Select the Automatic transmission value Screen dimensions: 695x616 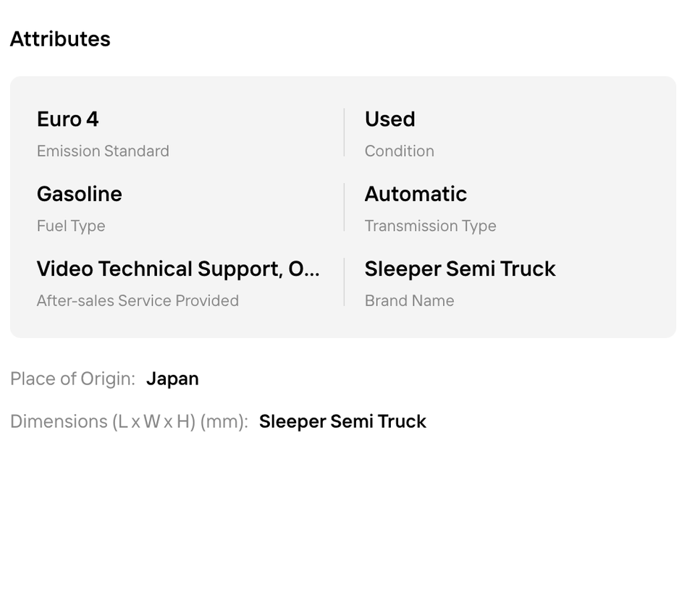[416, 194]
